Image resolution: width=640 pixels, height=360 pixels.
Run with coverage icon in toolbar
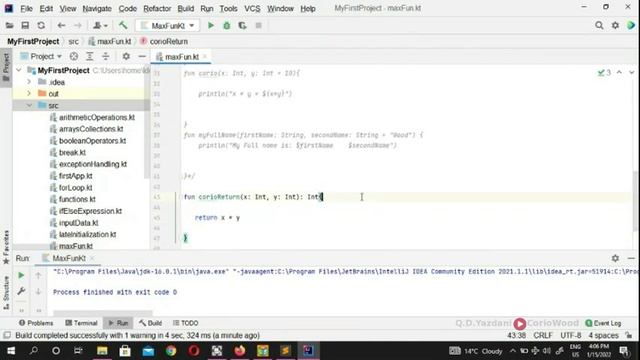(x=242, y=25)
